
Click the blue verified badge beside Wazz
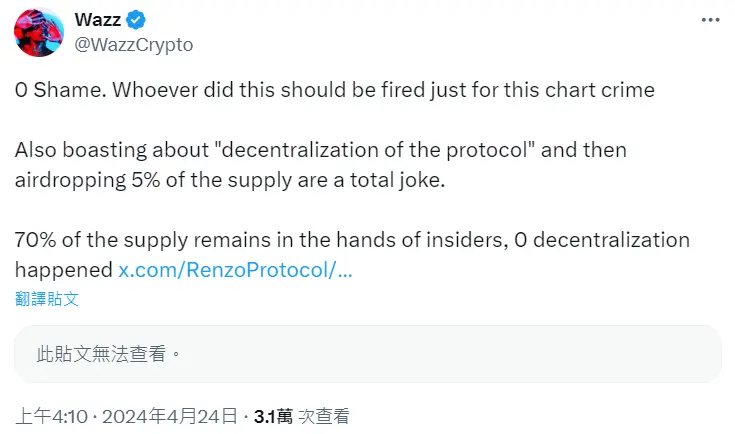(x=134, y=21)
